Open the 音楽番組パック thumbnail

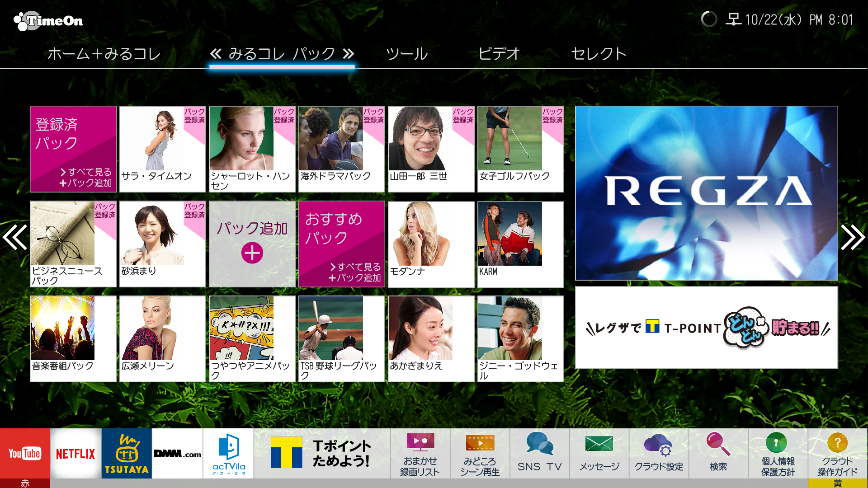[73, 339]
